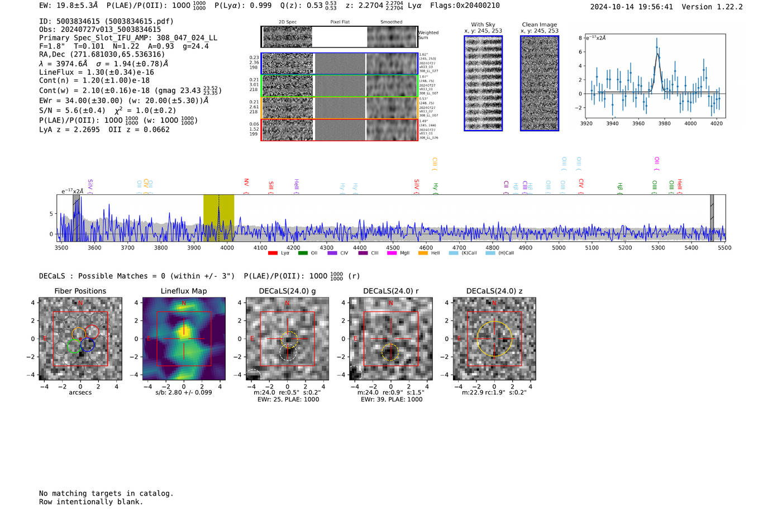782x532 pixels.
Task: Select the CIV legend color swatch
Action: click(x=332, y=253)
